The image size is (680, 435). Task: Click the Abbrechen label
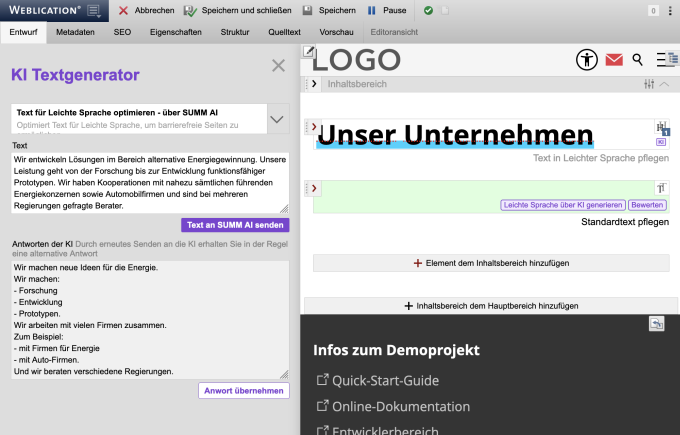click(x=154, y=10)
